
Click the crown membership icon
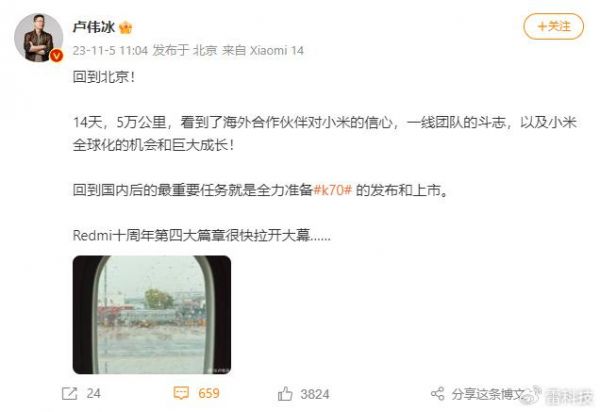pos(126,28)
